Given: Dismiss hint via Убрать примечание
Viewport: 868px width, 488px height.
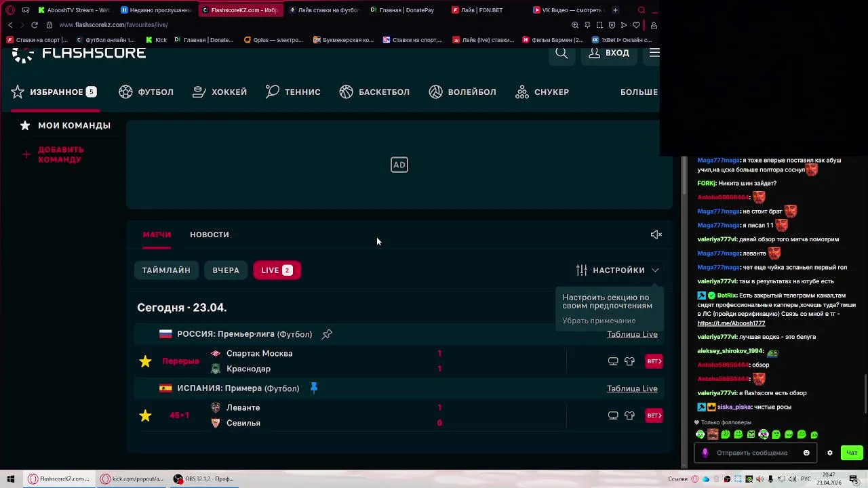Looking at the screenshot, I should tap(599, 321).
